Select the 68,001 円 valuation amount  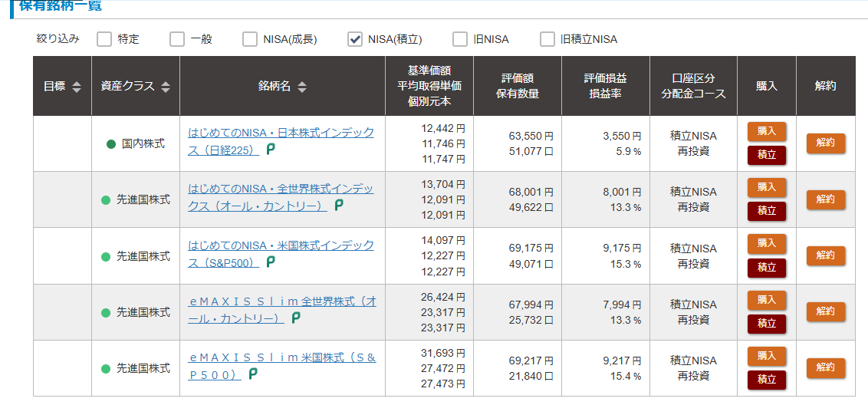coord(531,193)
